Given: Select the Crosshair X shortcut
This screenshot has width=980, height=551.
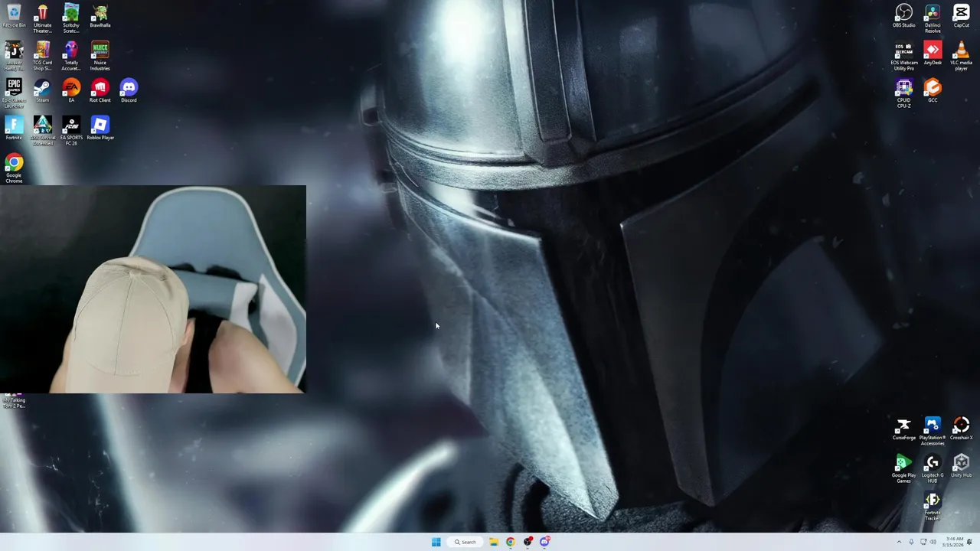Looking at the screenshot, I should (962, 429).
